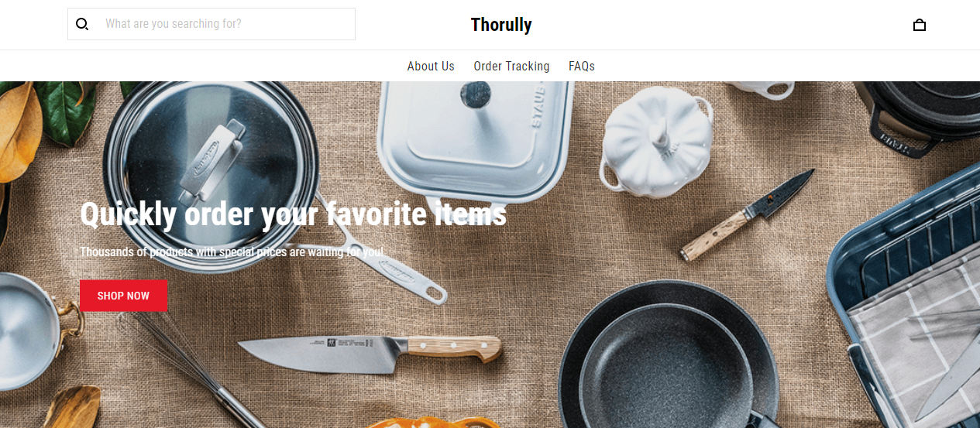Click the small paring knife image
Screen dimensions: 980x428
tap(748, 214)
